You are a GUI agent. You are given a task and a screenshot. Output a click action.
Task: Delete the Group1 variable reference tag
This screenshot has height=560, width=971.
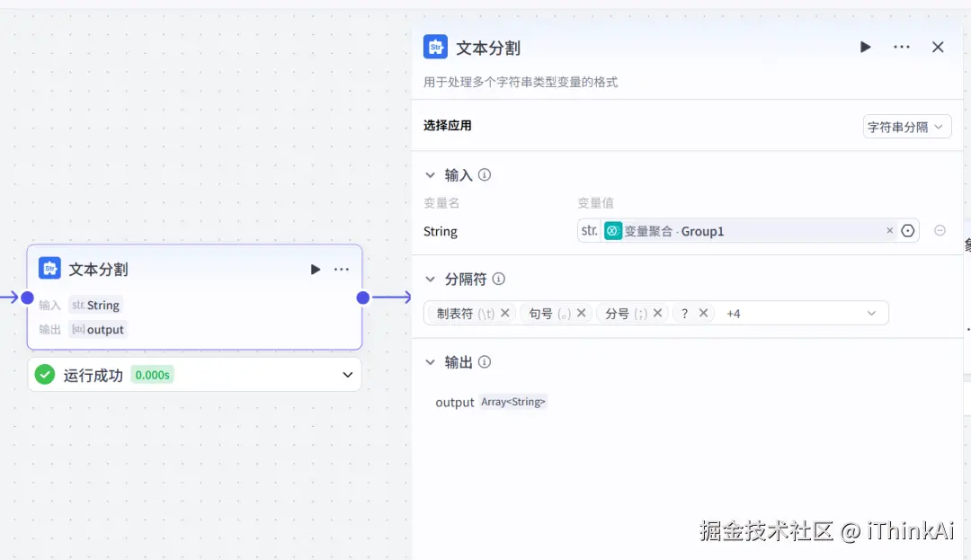point(889,231)
